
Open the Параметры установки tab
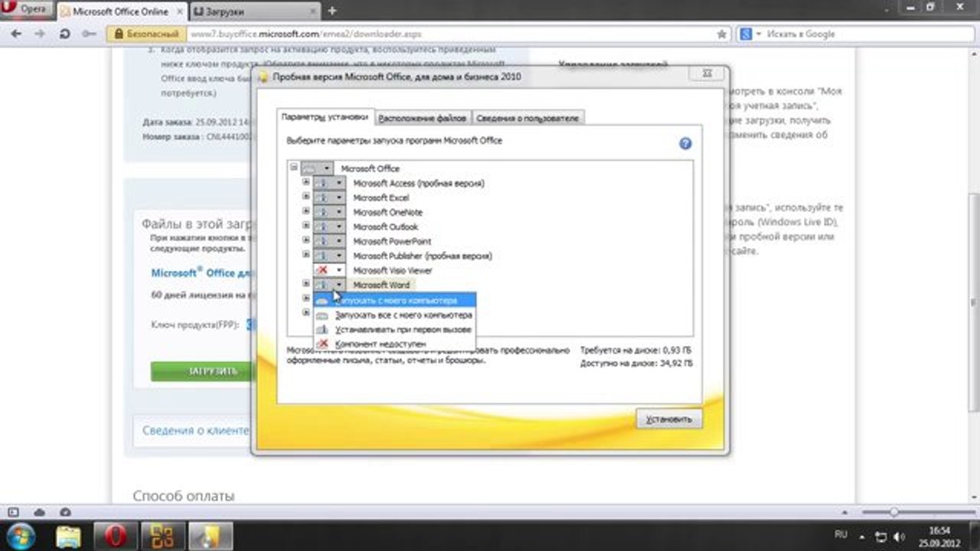(325, 118)
